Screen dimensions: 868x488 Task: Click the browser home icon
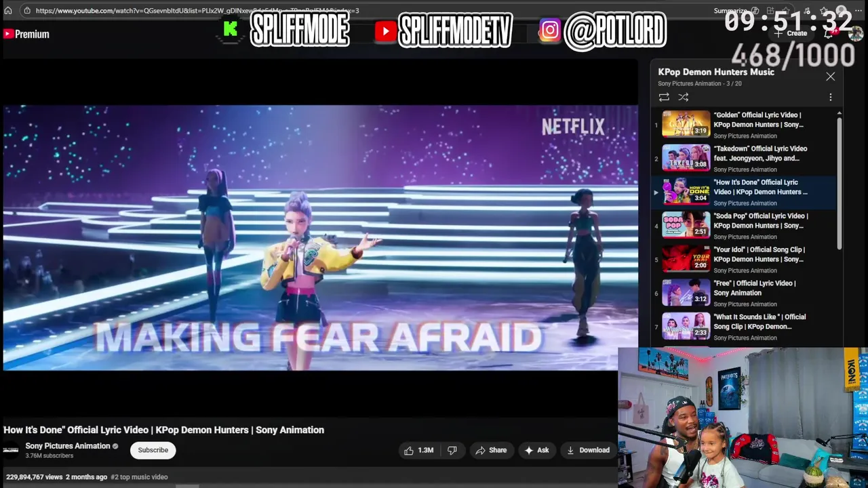8,10
